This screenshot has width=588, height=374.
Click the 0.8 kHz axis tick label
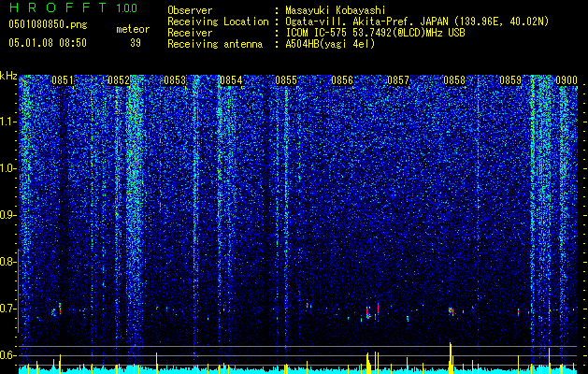(8, 262)
